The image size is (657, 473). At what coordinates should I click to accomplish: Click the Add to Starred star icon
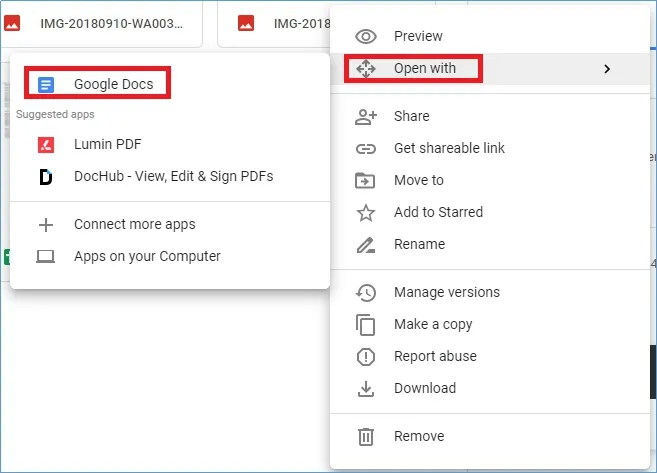coord(366,213)
